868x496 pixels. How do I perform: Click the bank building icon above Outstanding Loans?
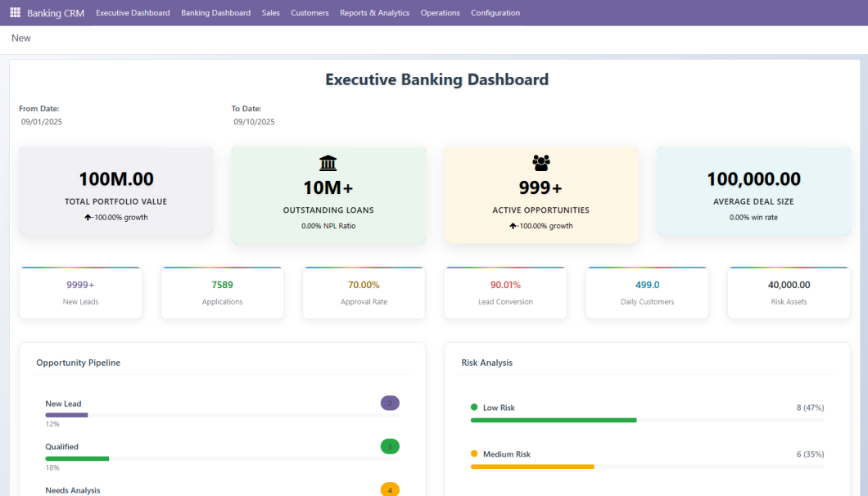click(x=328, y=163)
